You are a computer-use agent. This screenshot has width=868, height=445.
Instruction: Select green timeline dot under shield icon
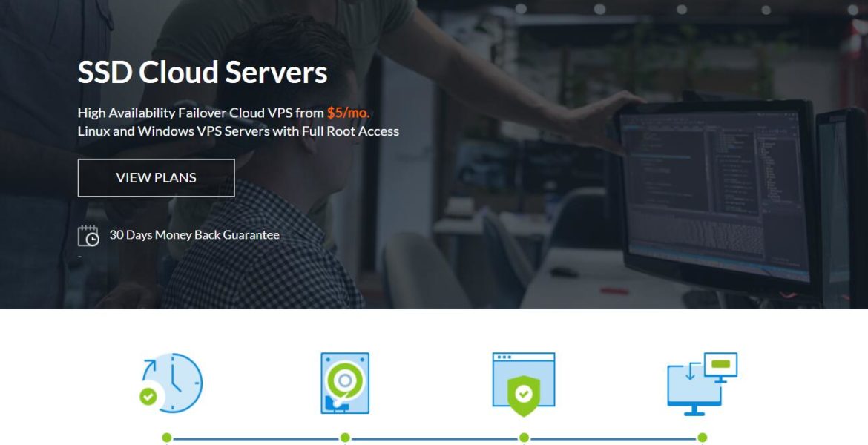[x=524, y=438]
